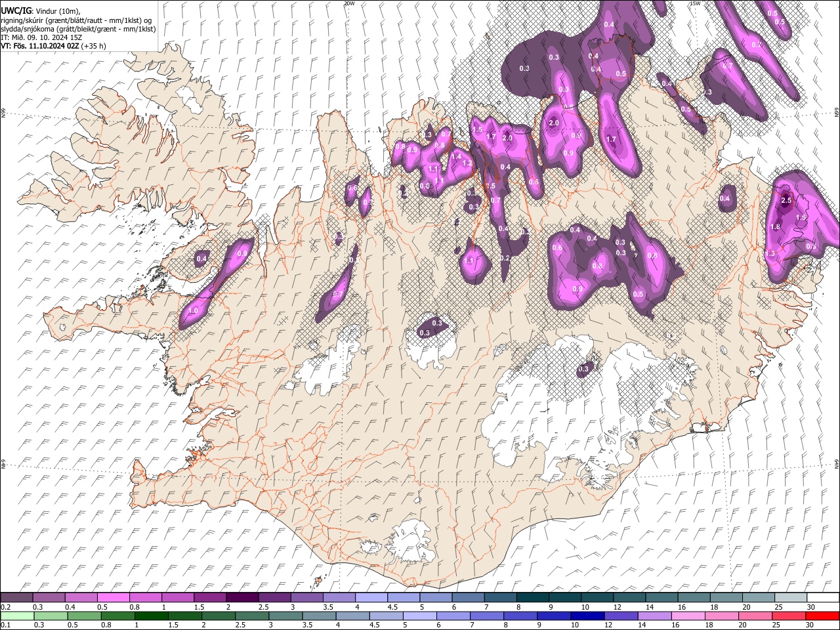Viewport: 840px width, 630px height.
Task: Select the '1.0' snowfall value on the map
Action: [x=194, y=310]
